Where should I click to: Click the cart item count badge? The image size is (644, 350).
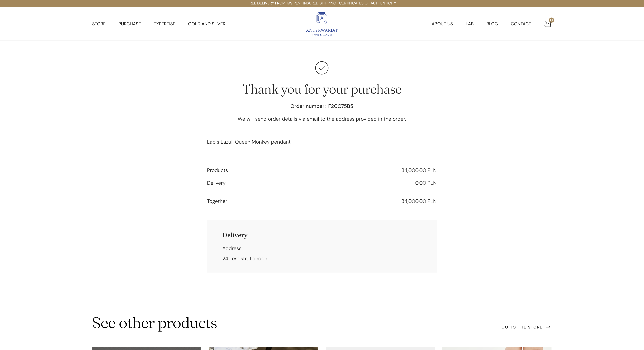coord(551,20)
